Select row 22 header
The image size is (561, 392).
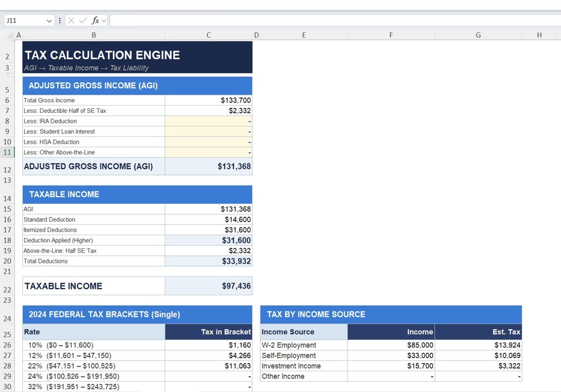pos(7,285)
